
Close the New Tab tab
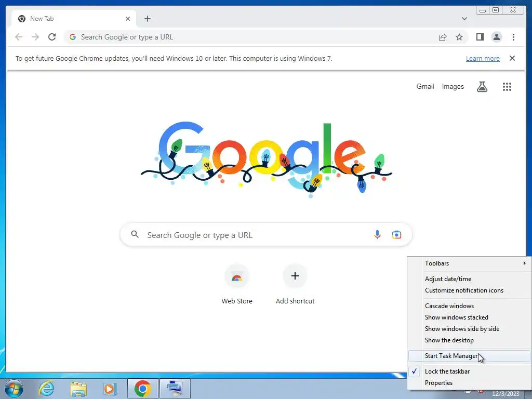point(128,19)
